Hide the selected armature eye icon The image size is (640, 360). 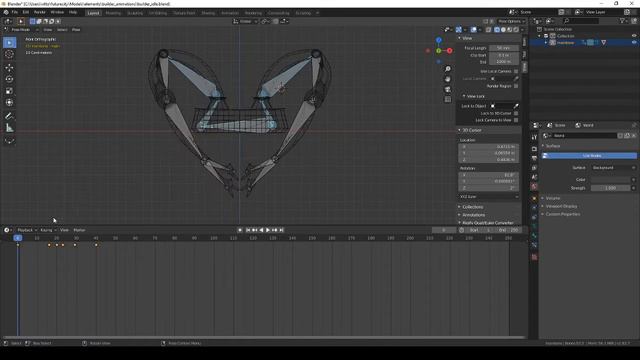634,42
